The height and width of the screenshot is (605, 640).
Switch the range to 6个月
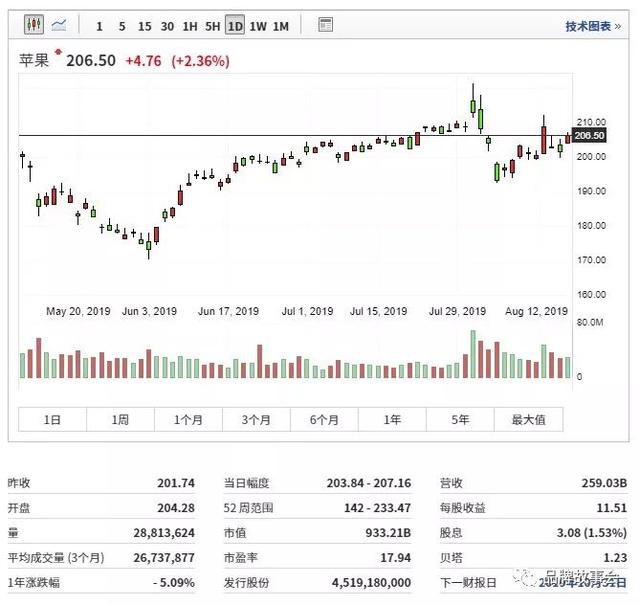pyautogui.click(x=324, y=419)
